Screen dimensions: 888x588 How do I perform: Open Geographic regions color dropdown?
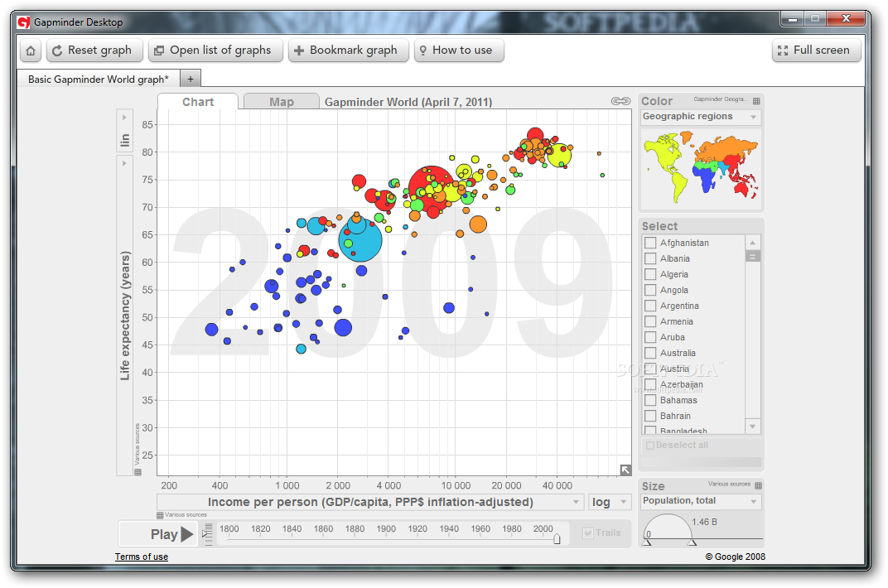point(701,117)
